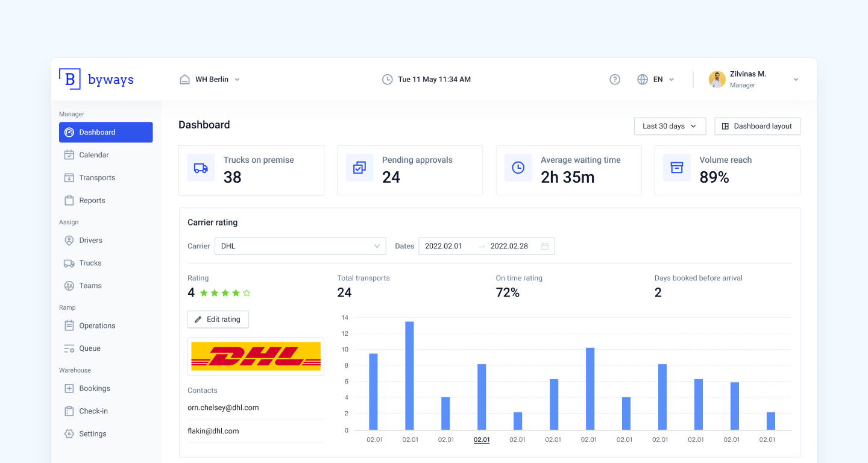The image size is (868, 463).
Task: Click the Drivers icon under Assign
Action: [68, 240]
